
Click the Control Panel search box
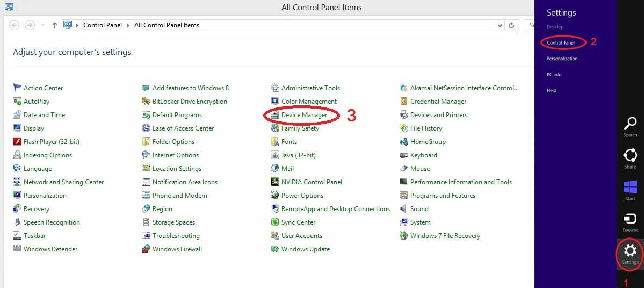530,25
